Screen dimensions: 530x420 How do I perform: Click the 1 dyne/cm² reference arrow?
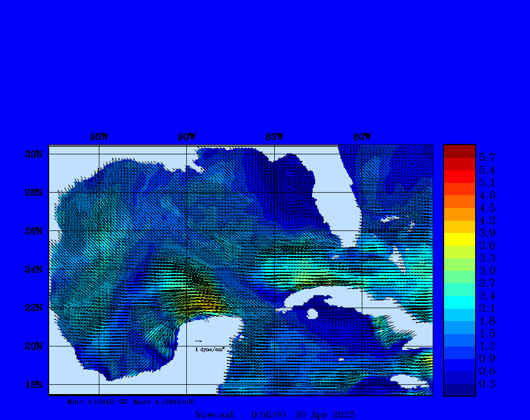[x=198, y=341]
